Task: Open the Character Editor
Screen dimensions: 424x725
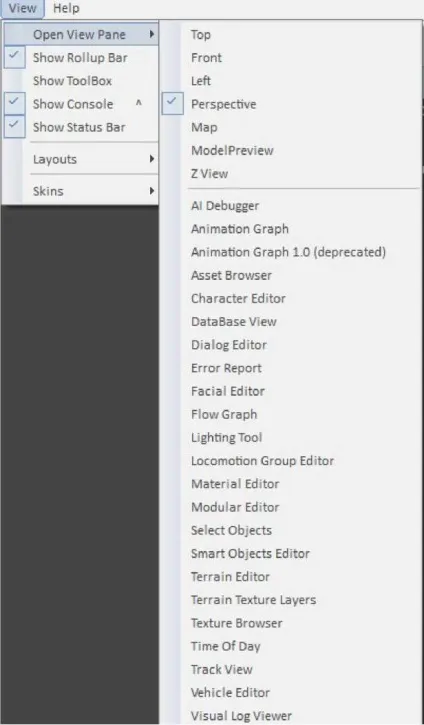Action: point(291,298)
